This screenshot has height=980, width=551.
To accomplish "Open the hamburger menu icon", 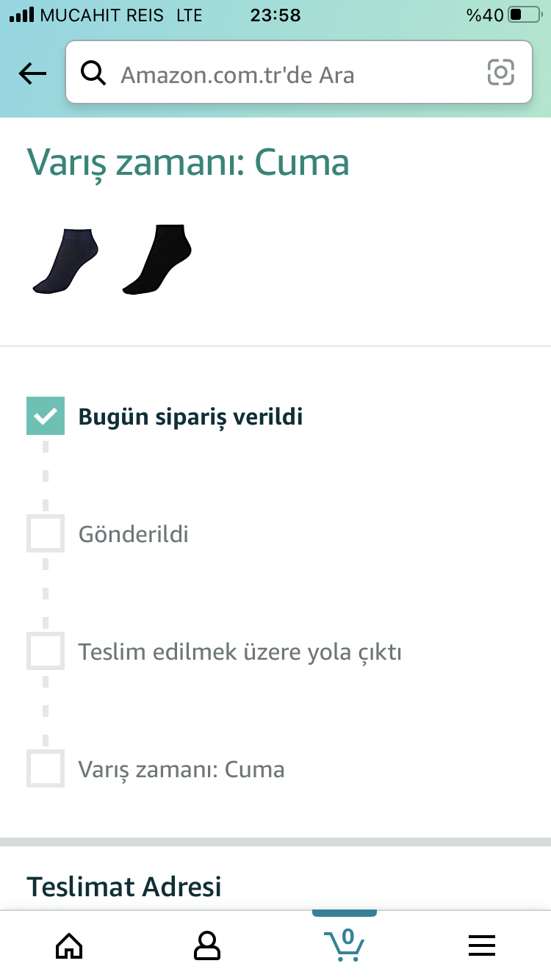I will (482, 945).
